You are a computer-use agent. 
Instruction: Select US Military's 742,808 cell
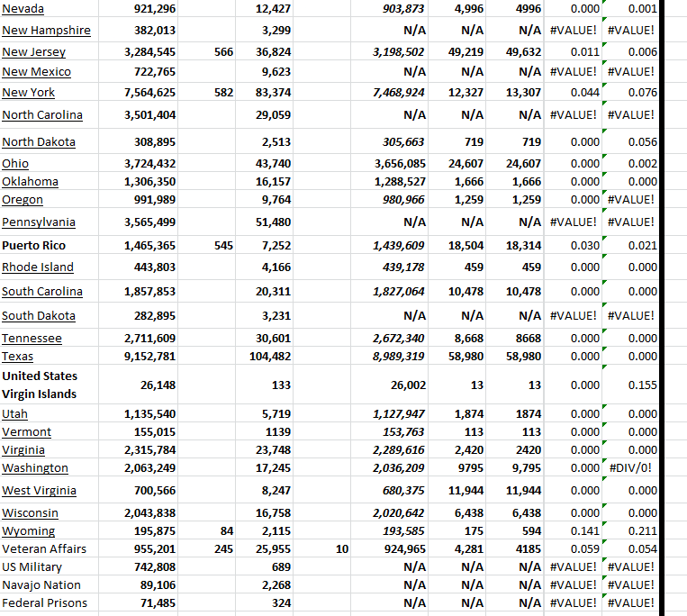tap(149, 567)
